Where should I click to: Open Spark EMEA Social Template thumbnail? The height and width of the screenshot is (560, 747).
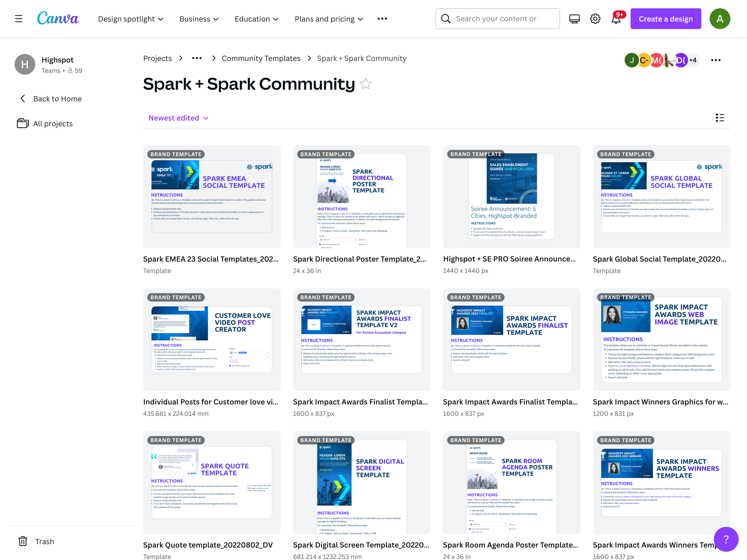click(212, 197)
